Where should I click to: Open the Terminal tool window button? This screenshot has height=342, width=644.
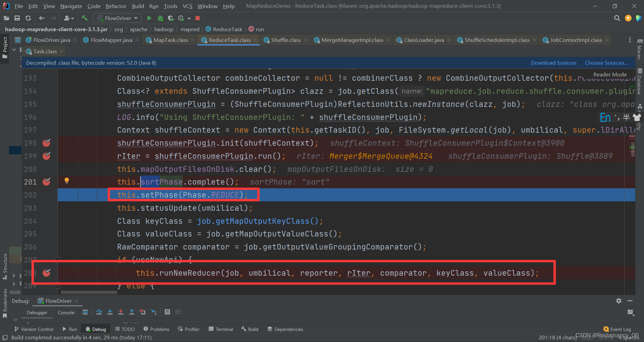[x=221, y=329]
